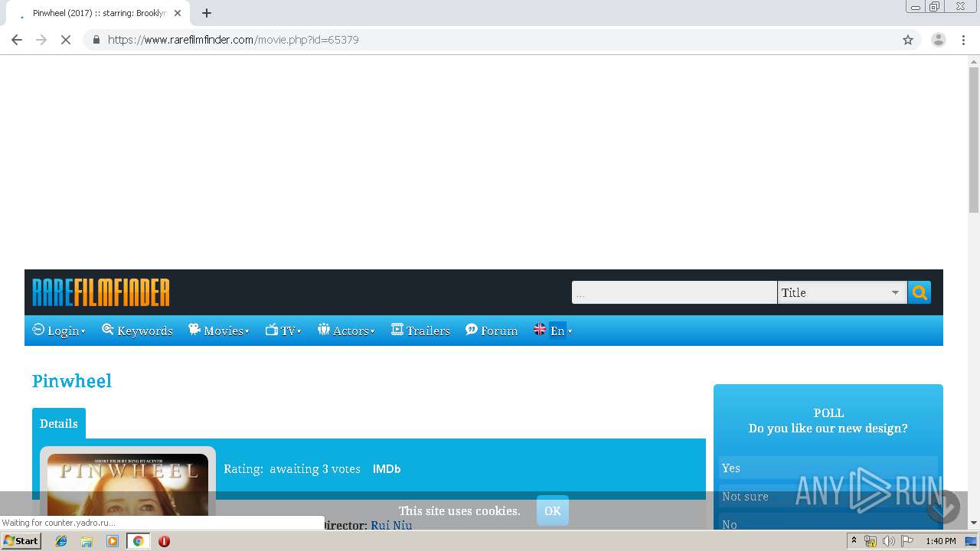Close the Pinwheel (2017) tab
980x551 pixels.
pos(178,13)
